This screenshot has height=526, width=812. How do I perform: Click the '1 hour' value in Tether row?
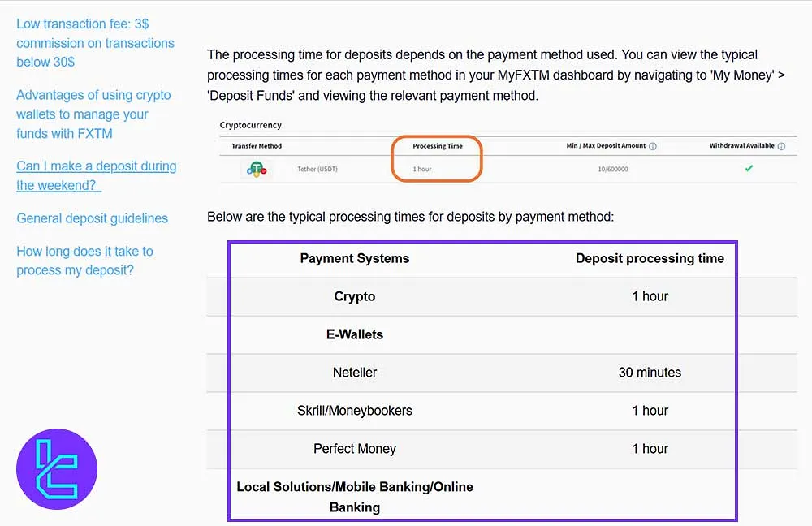[422, 169]
